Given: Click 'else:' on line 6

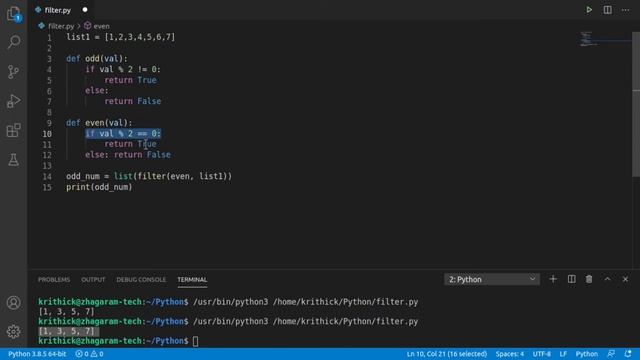Looking at the screenshot, I should pos(97,90).
